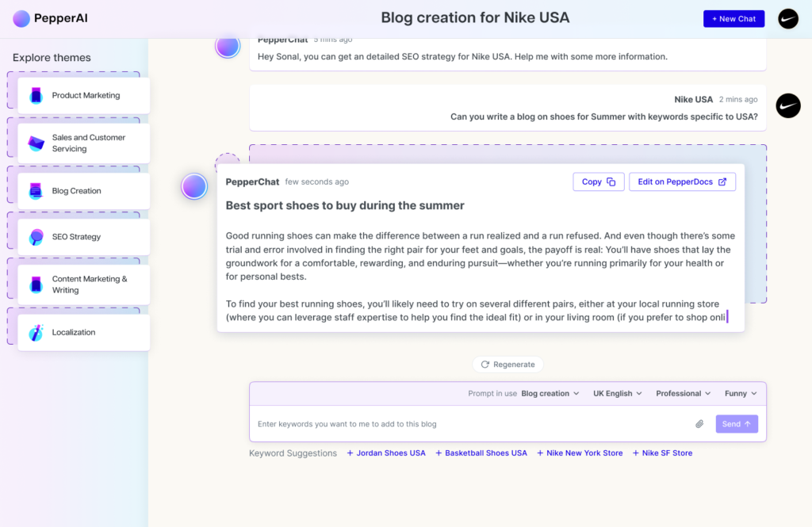The image size is (812, 527).
Task: Click the paperclip attachment icon
Action: [699, 424]
